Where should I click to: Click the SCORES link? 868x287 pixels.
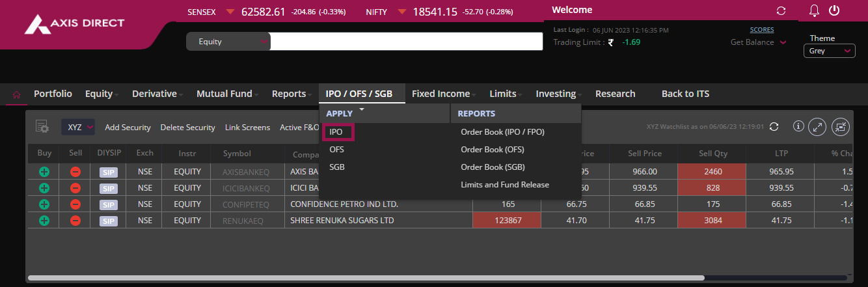(x=761, y=30)
